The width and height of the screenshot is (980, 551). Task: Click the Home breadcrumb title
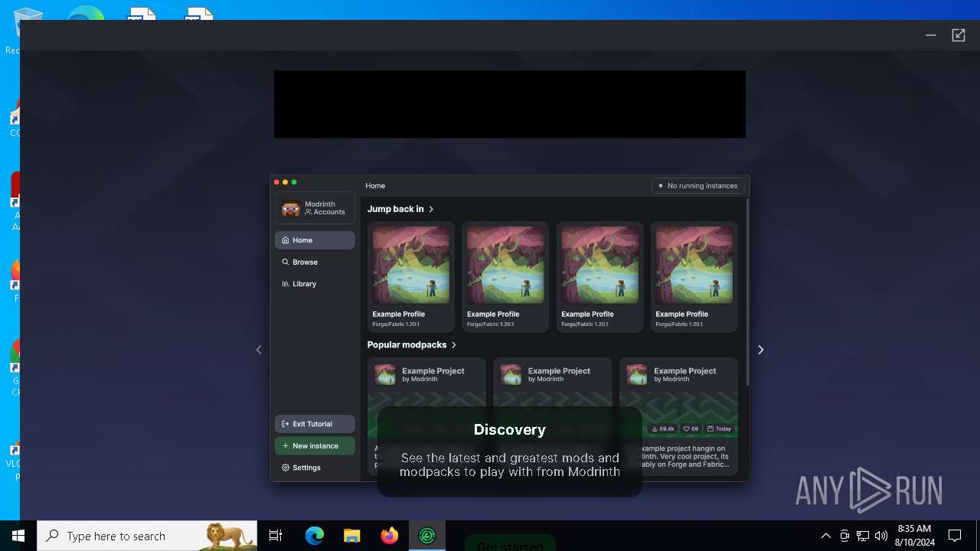[x=375, y=186]
